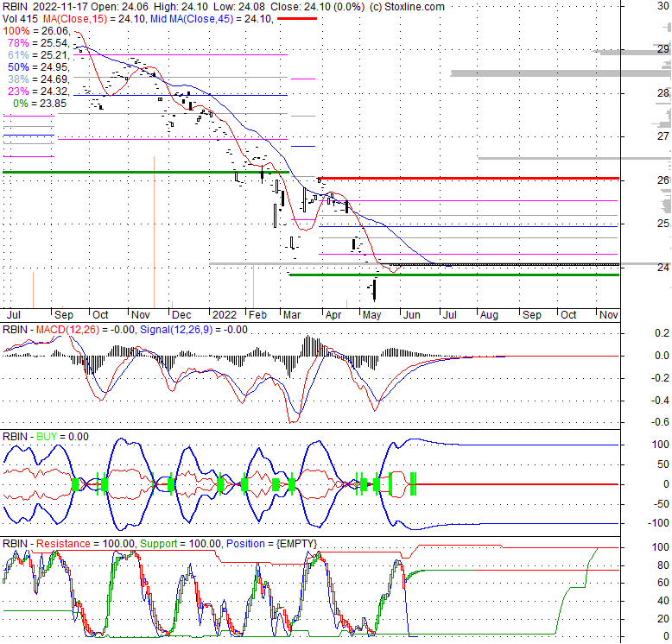The height and width of the screenshot is (644, 672).
Task: Click the Apr label on the time axis
Action: tap(333, 315)
